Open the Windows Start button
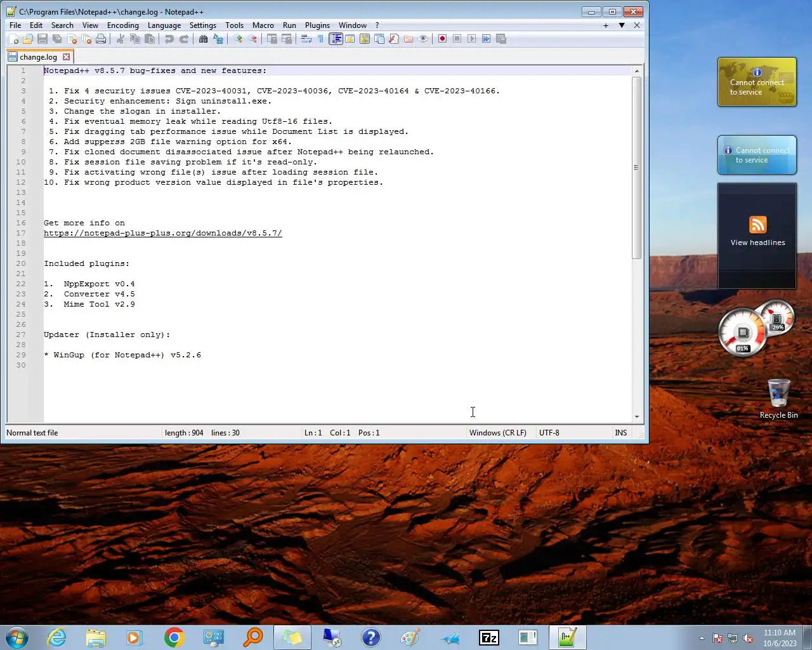Image resolution: width=812 pixels, height=650 pixels. pos(17,637)
